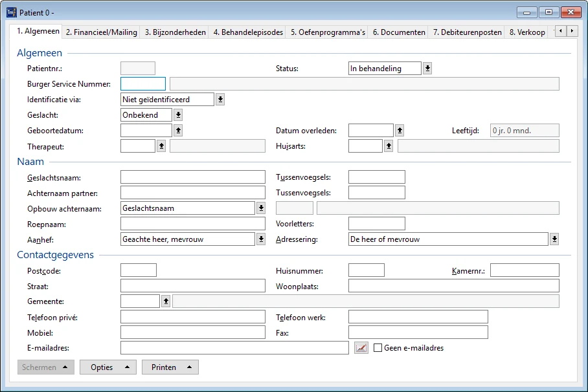Click the Kamernr. input field
The width and height of the screenshot is (588, 392).
[x=525, y=270]
